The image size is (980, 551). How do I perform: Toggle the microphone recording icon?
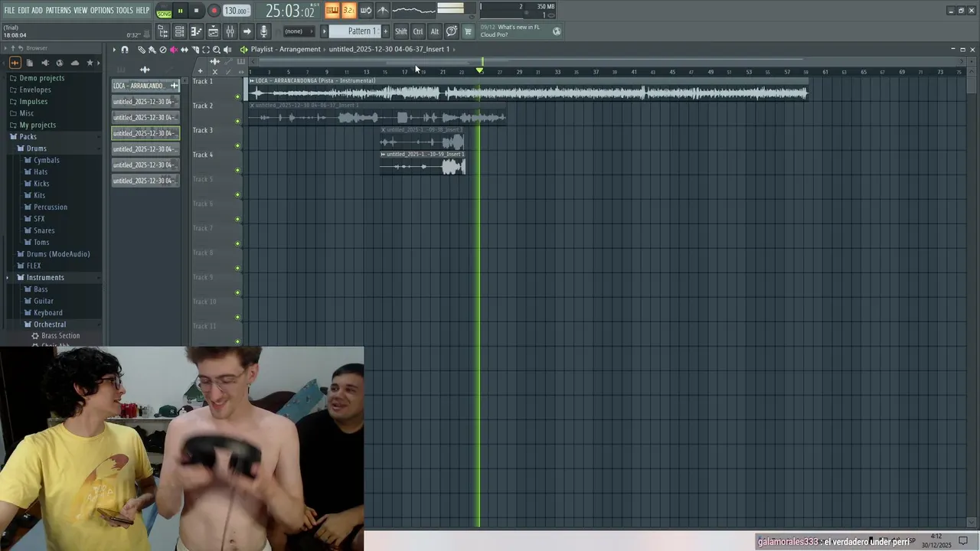[263, 31]
